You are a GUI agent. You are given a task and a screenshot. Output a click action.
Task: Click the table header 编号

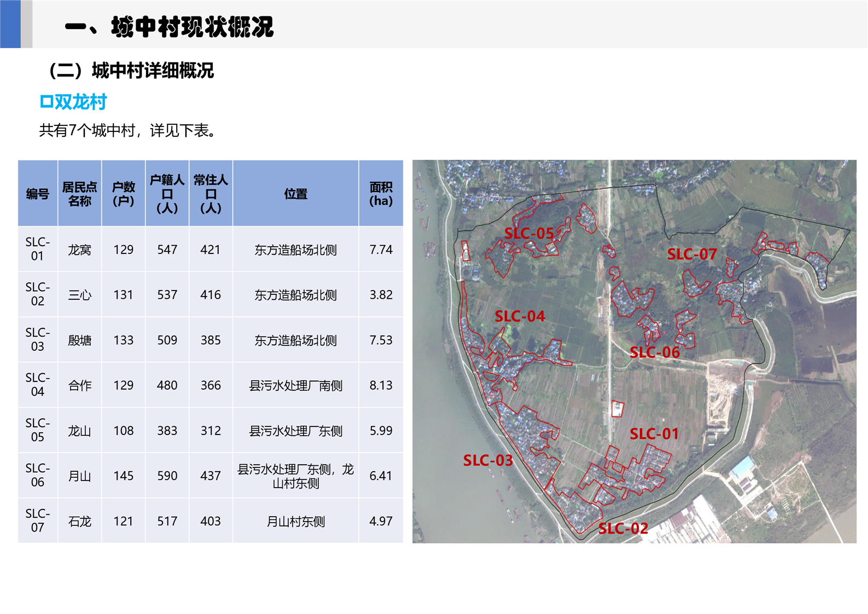pyautogui.click(x=38, y=194)
